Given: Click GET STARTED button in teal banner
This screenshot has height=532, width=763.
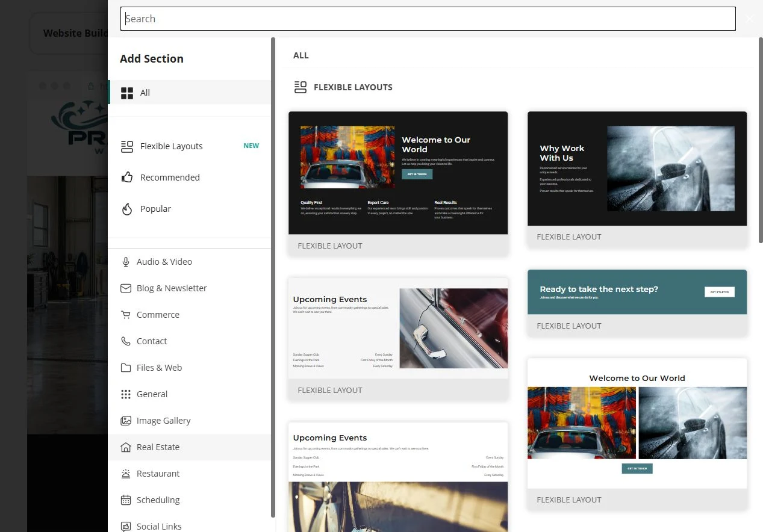Looking at the screenshot, I should point(720,292).
